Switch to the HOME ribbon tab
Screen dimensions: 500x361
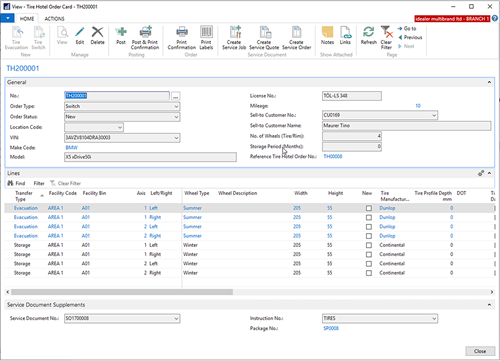pyautogui.click(x=27, y=19)
